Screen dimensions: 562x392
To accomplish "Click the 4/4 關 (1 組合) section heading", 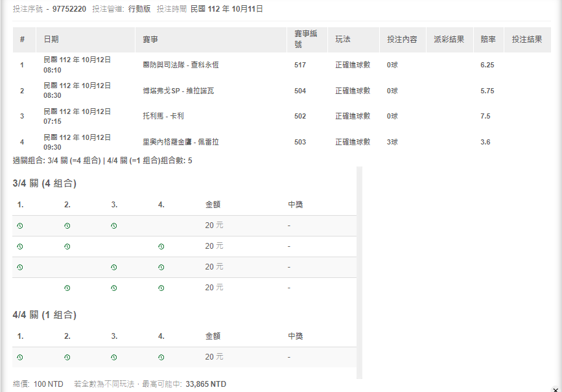I will pos(44,315).
